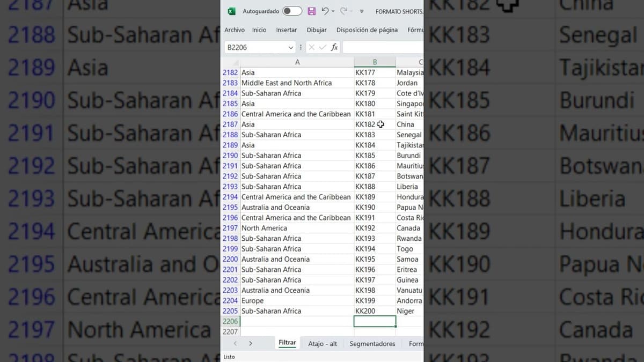Go to previous sheet arrow
Image resolution: width=644 pixels, height=362 pixels.
pos(235,344)
